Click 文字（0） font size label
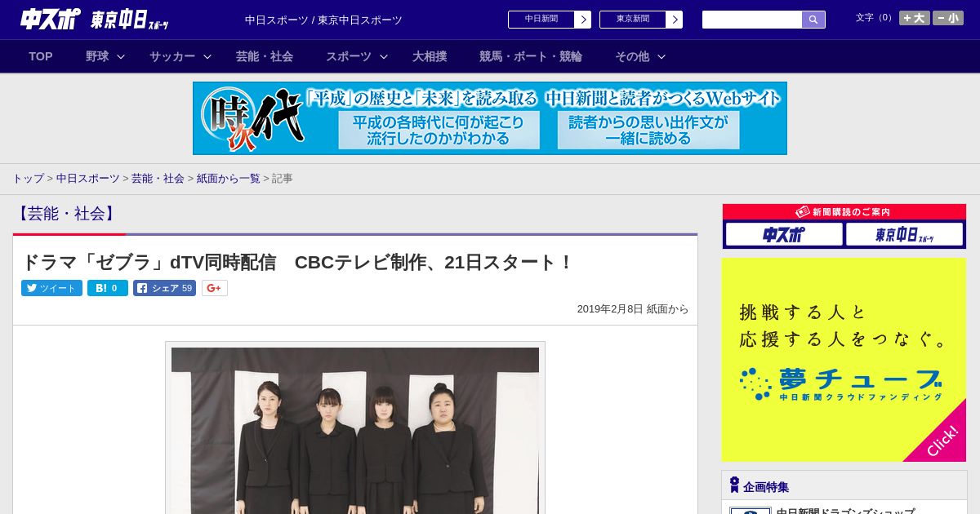980x514 pixels. coord(875,18)
